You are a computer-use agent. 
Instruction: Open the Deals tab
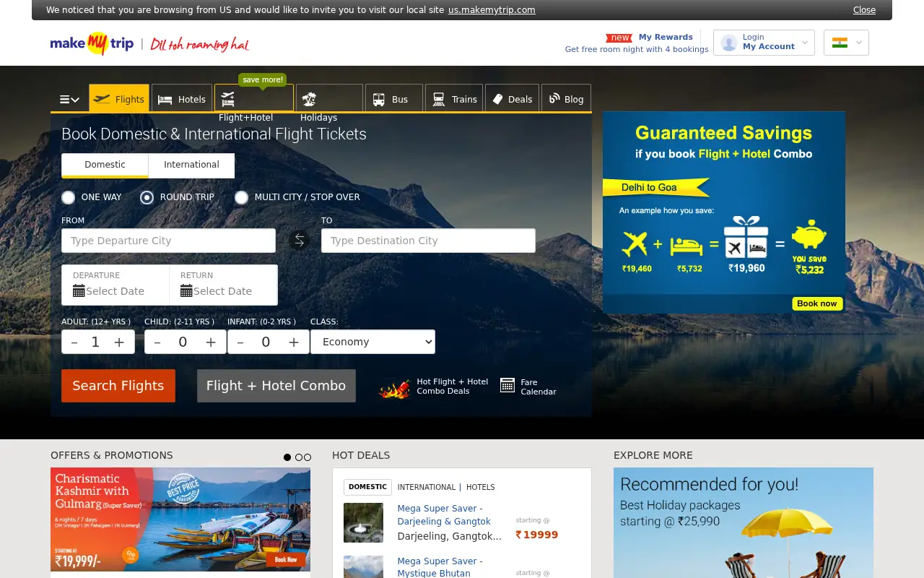coord(513,99)
